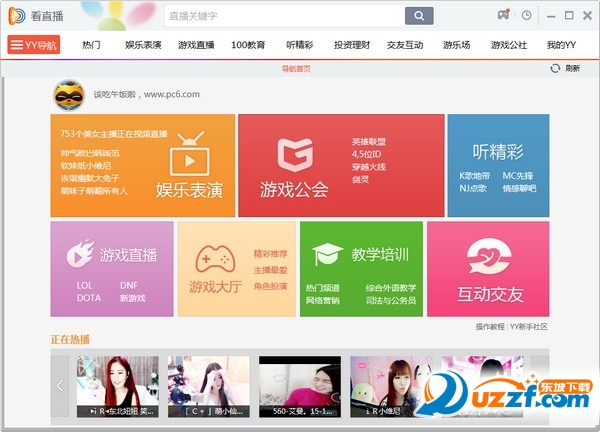Click the 娱乐表演 tile title
600x432 pixels.
click(x=189, y=190)
